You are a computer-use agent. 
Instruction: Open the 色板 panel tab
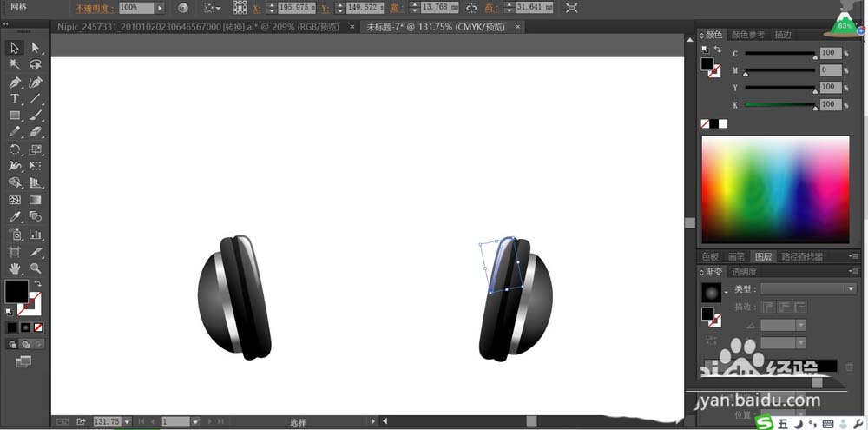[x=710, y=256]
